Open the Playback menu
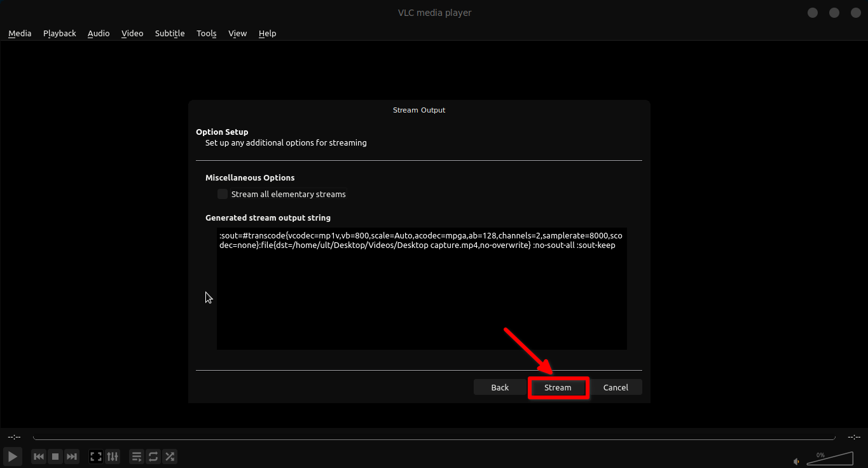 59,33
